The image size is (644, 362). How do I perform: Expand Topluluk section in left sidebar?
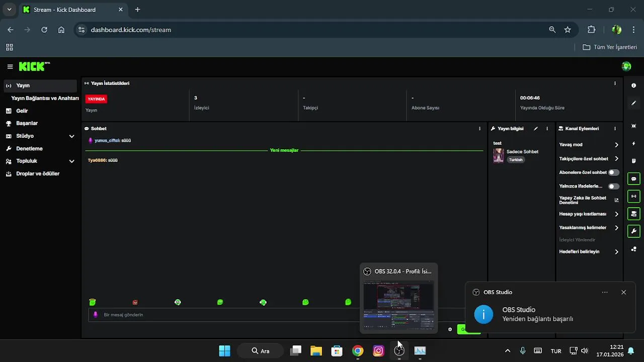71,161
